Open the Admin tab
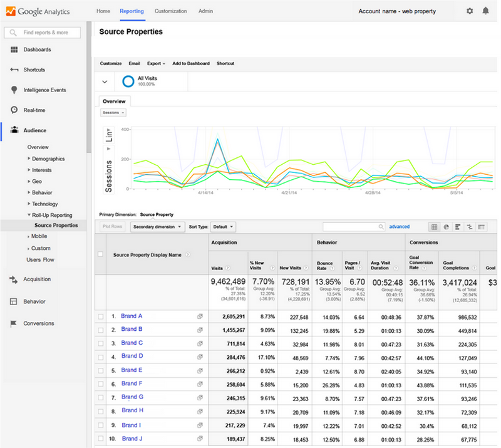The image size is (501, 448). pyautogui.click(x=205, y=11)
